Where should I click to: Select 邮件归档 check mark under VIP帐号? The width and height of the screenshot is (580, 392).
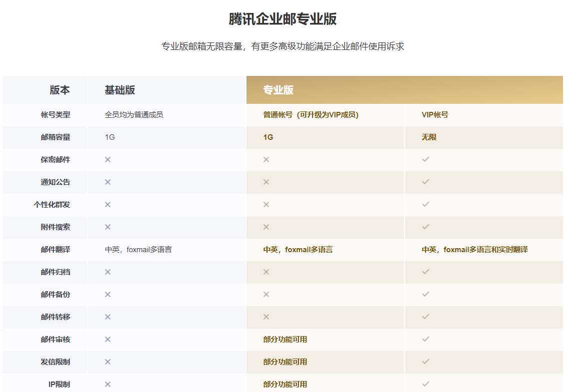pos(426,272)
